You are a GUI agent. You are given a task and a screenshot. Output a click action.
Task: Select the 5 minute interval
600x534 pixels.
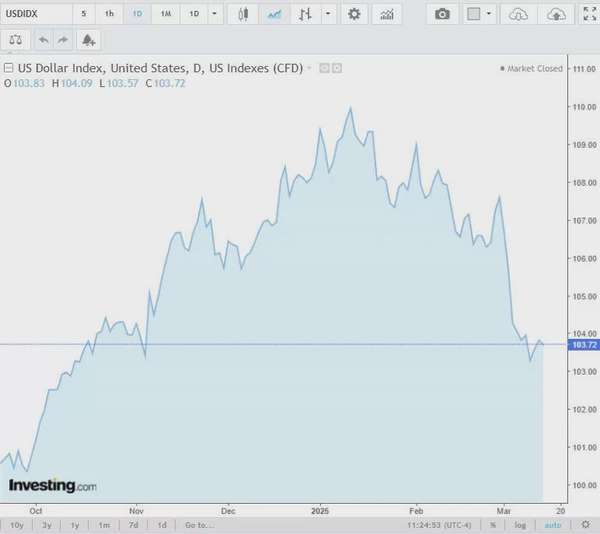coord(83,14)
